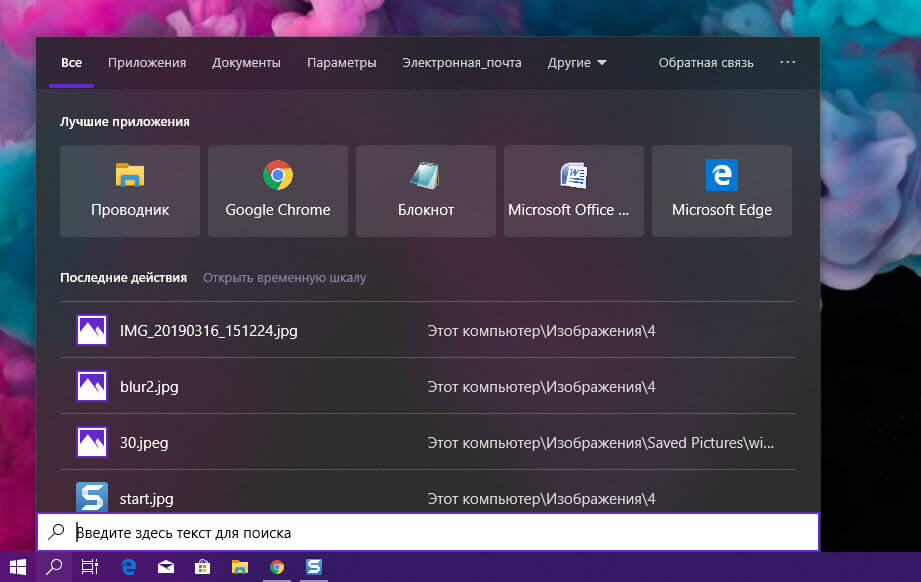Click image icon beside blur2.jpg
921x582 pixels.
92,386
